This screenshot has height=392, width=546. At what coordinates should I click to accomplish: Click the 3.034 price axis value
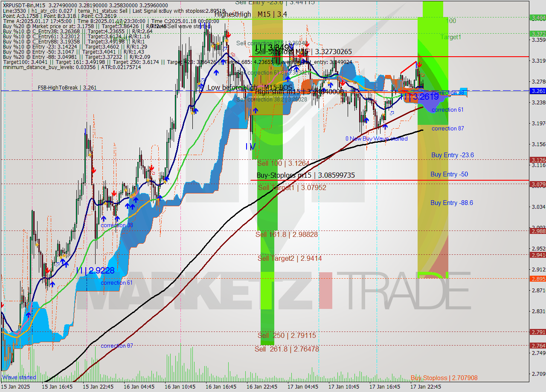538,207
